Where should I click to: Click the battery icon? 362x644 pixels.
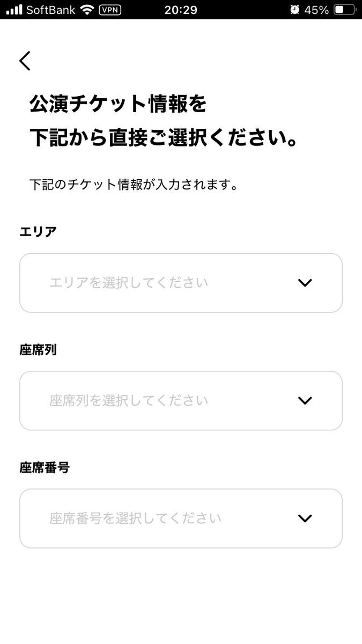coord(344,10)
